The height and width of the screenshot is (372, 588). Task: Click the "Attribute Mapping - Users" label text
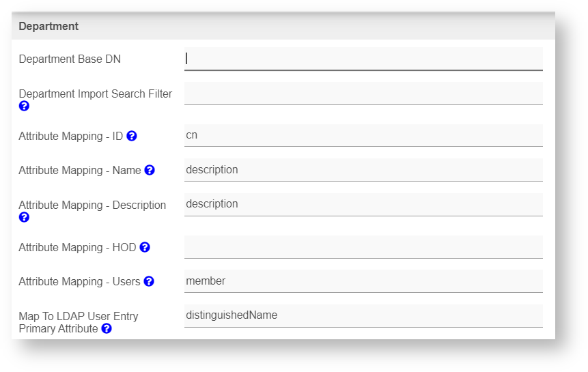(x=79, y=281)
